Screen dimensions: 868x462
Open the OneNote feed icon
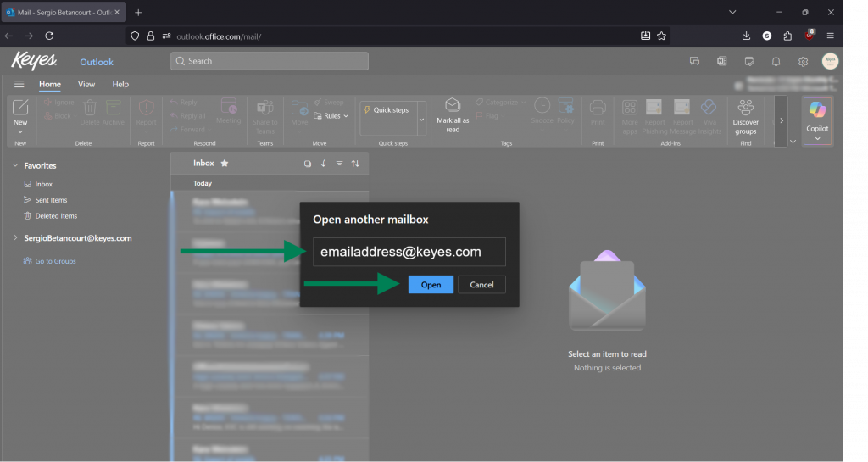click(x=721, y=62)
